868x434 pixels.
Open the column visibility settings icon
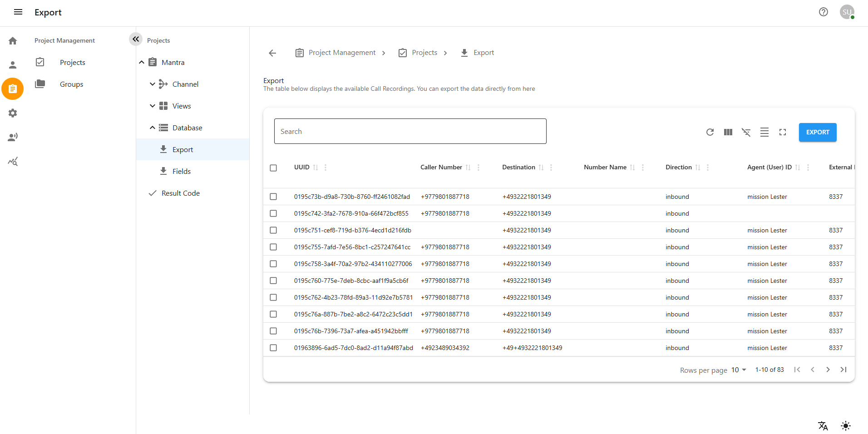point(728,132)
